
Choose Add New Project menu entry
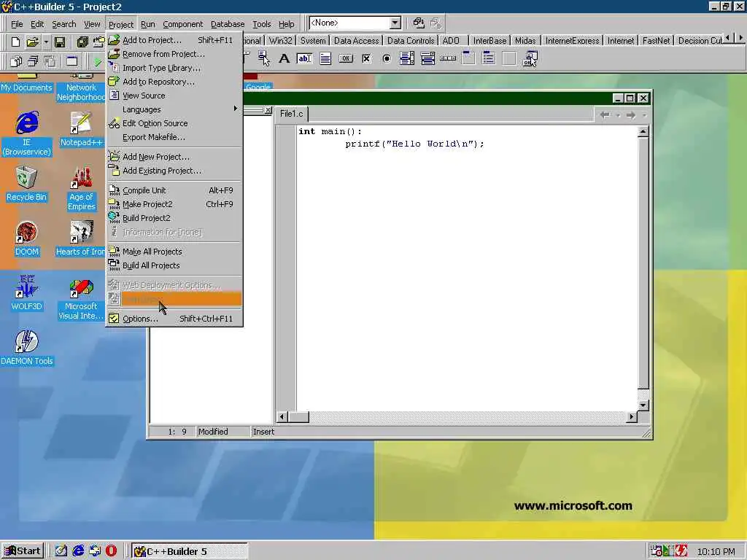(x=174, y=157)
